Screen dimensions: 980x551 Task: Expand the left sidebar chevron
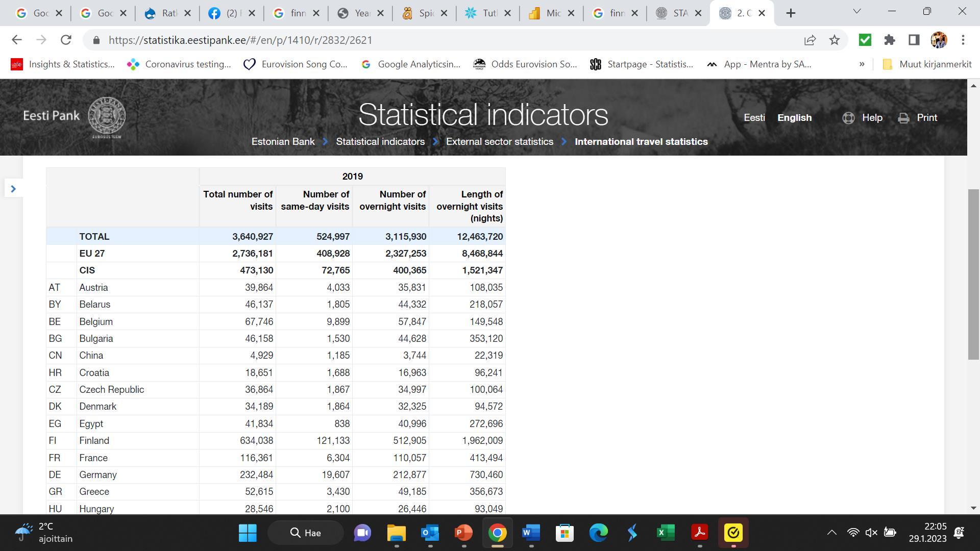[x=13, y=189]
